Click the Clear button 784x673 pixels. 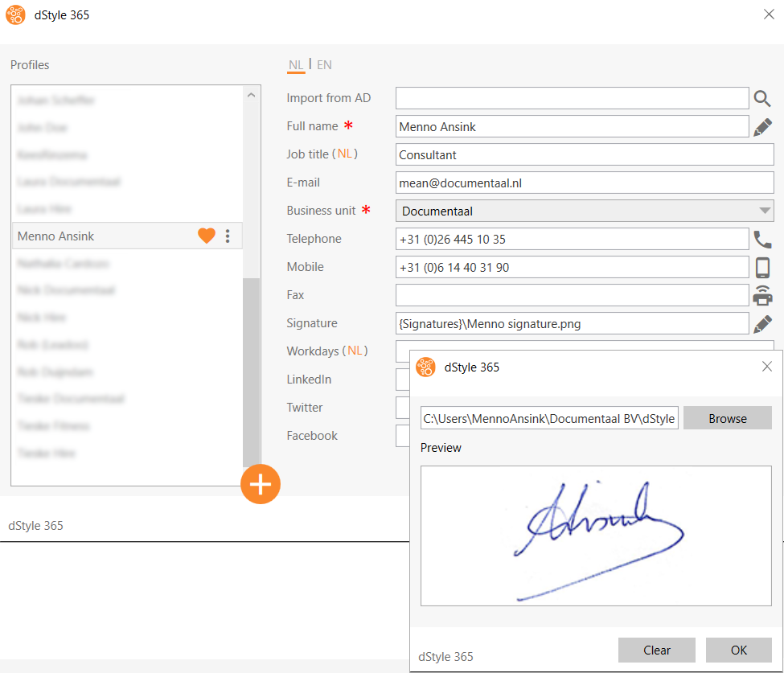(656, 650)
